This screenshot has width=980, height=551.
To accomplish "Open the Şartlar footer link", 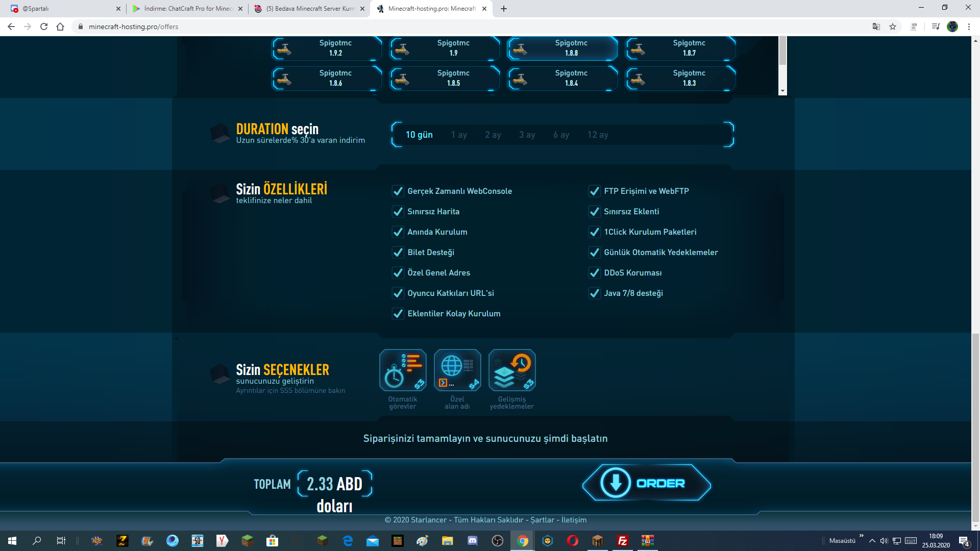I will click(542, 520).
